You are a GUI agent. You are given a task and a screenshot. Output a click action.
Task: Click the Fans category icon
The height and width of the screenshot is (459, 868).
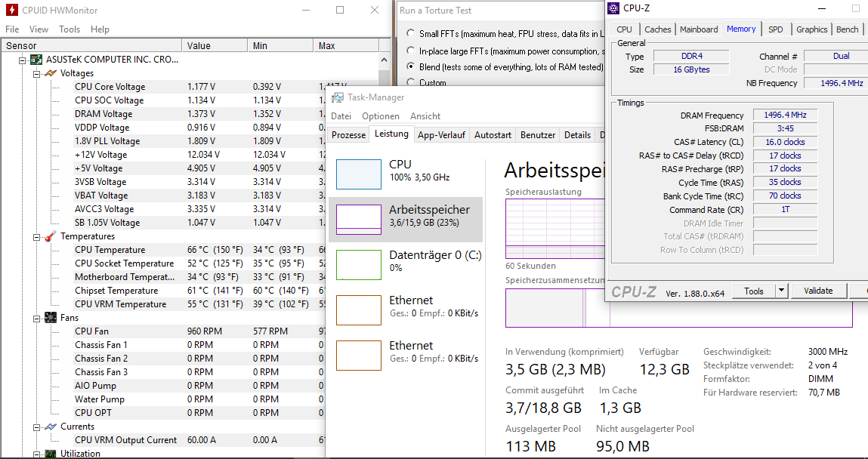click(51, 318)
